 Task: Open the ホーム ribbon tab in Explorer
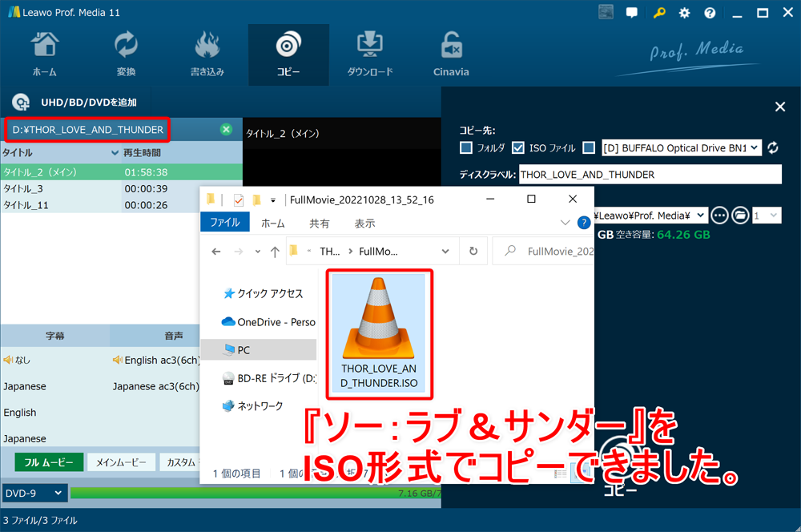[x=273, y=224]
